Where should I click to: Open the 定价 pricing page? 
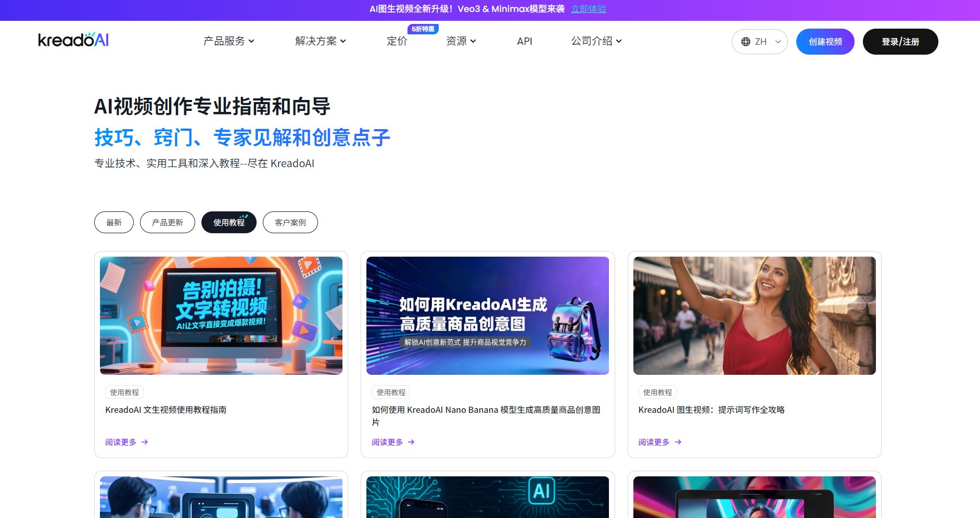pyautogui.click(x=397, y=41)
